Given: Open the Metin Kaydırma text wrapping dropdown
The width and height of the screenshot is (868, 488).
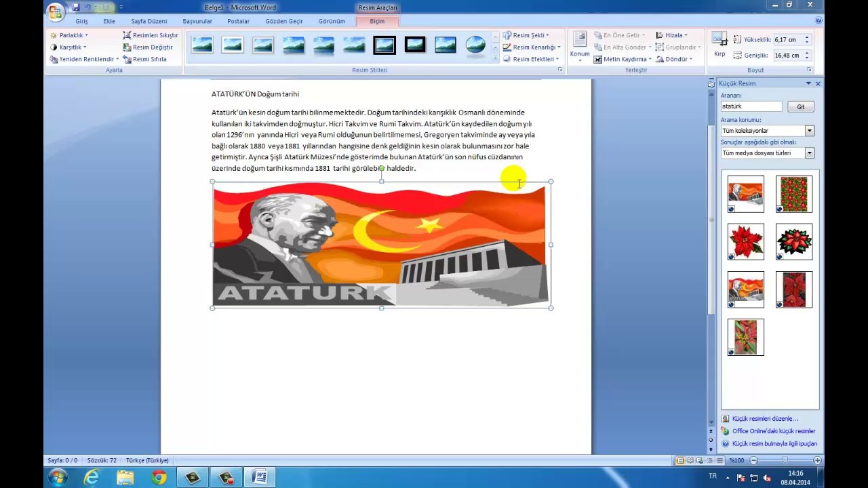Looking at the screenshot, I should [623, 59].
